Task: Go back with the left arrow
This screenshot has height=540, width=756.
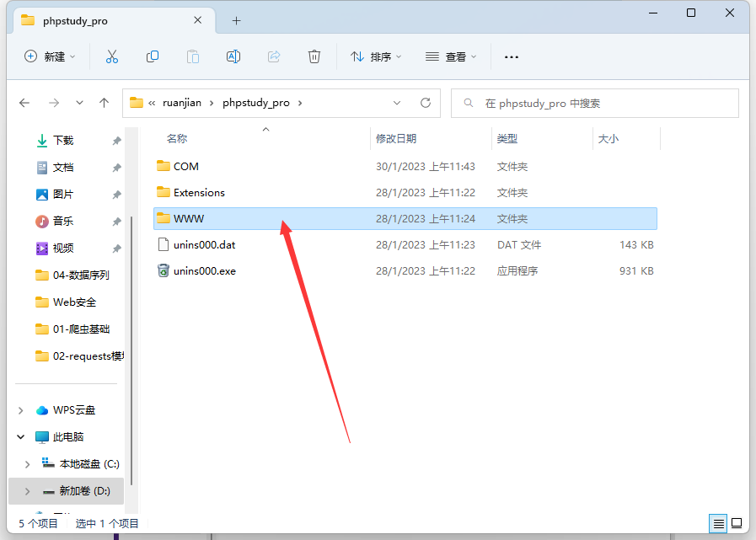Action: click(x=24, y=103)
